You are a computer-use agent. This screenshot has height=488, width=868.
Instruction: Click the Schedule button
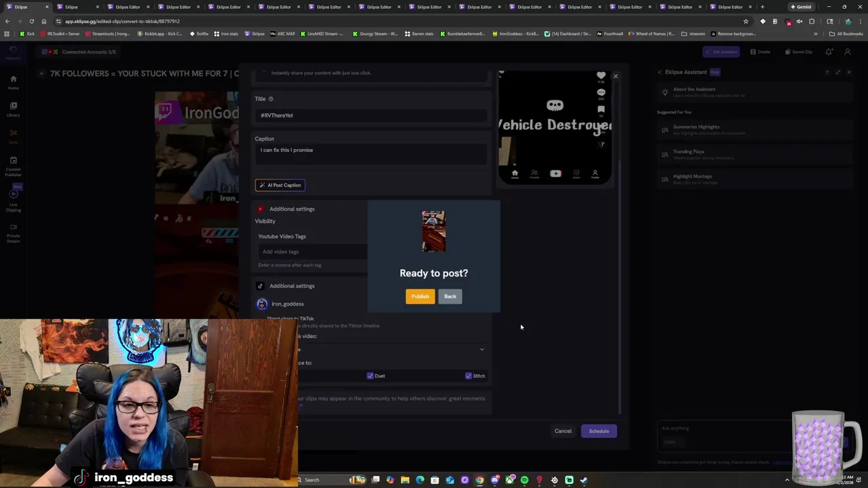coord(599,431)
